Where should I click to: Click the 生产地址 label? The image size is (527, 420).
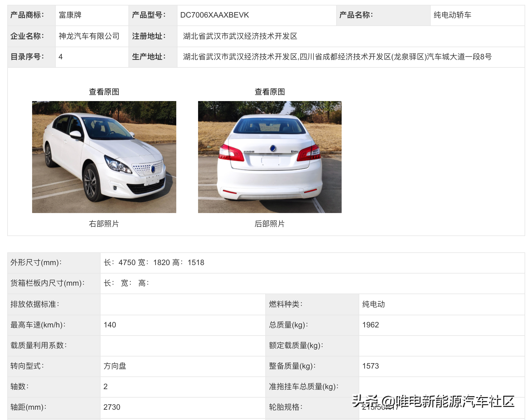[149, 57]
